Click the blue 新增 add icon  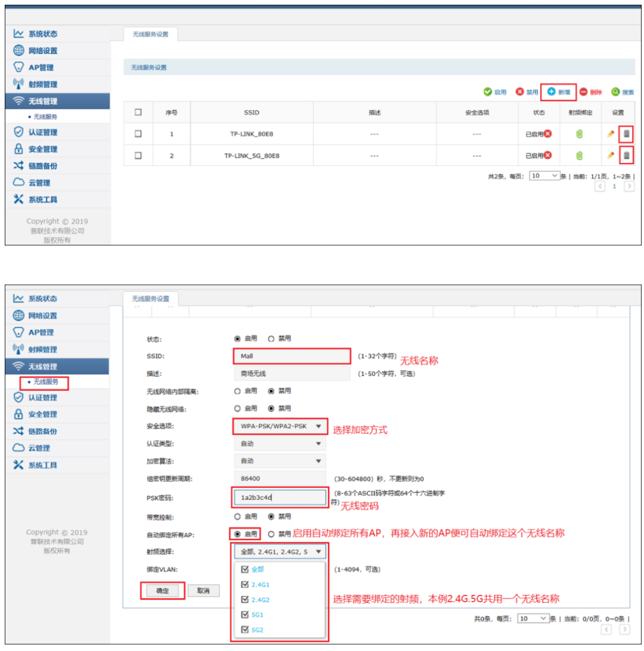click(x=552, y=92)
